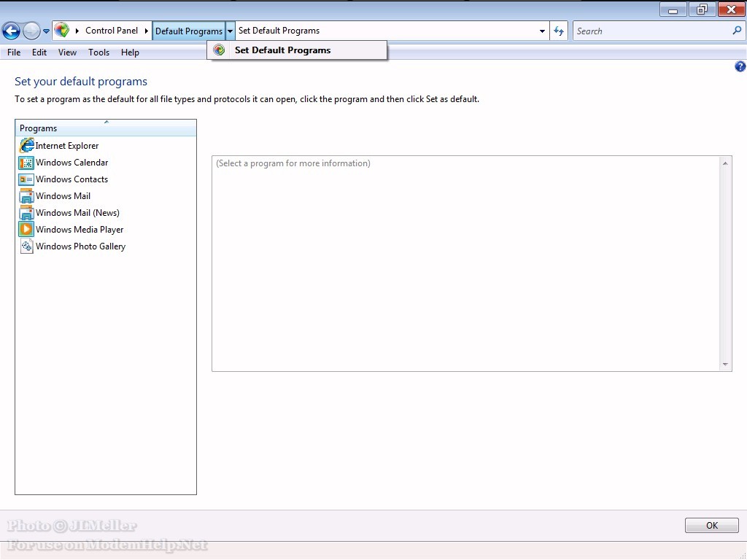Viewport: 747px width, 560px height.
Task: Open the Tools menu
Action: pos(98,52)
